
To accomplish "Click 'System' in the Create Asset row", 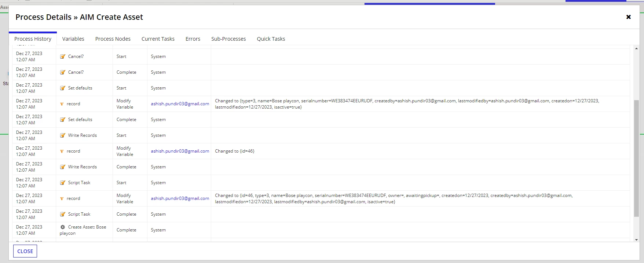I will coord(158,230).
